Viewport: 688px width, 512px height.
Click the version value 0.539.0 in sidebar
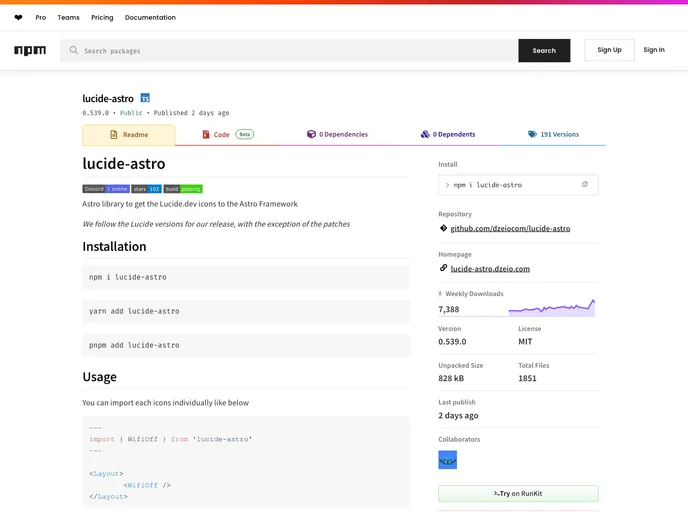[452, 341]
